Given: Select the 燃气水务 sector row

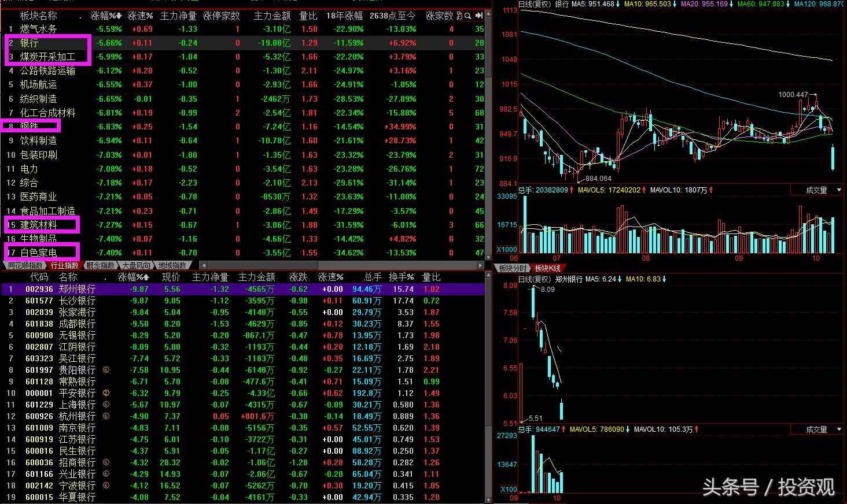Looking at the screenshot, I should 242,29.
